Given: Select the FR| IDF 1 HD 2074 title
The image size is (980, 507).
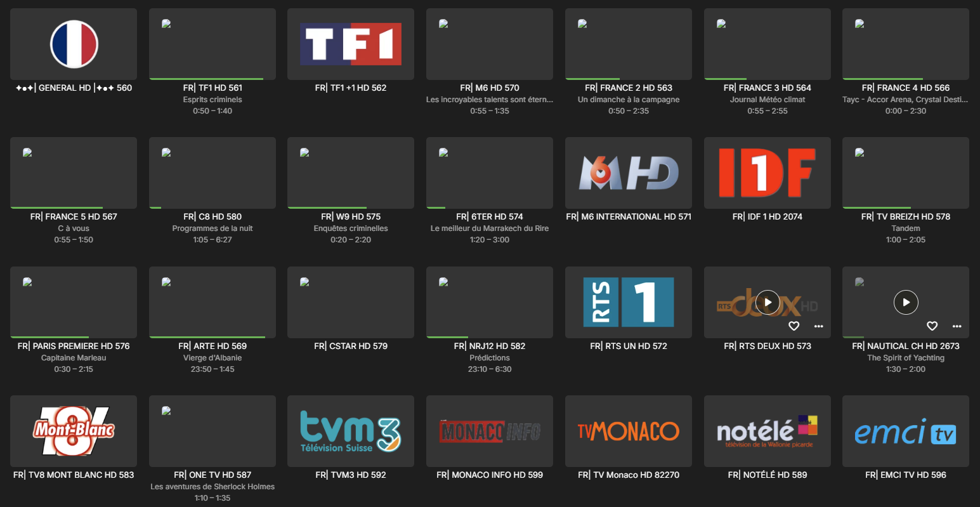Looking at the screenshot, I should click(768, 216).
